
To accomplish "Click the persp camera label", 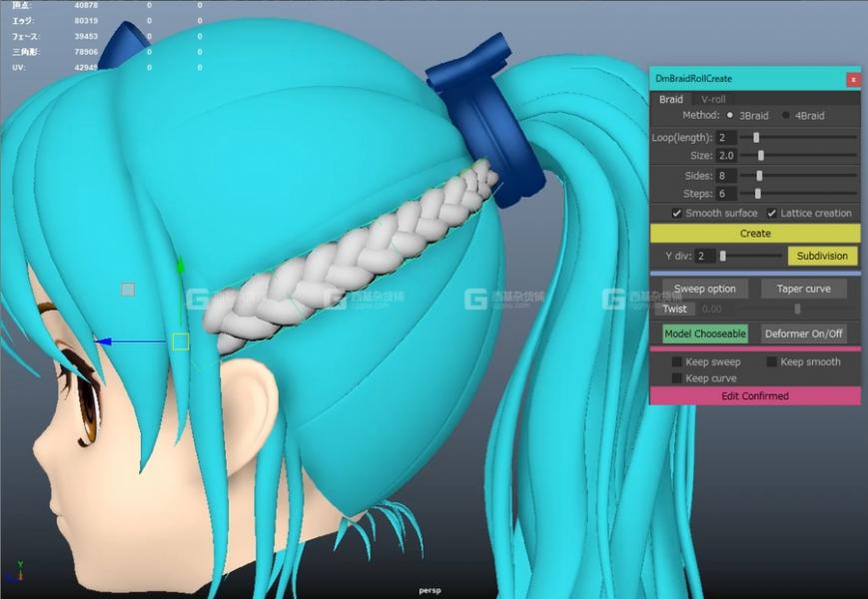I will [x=431, y=591].
